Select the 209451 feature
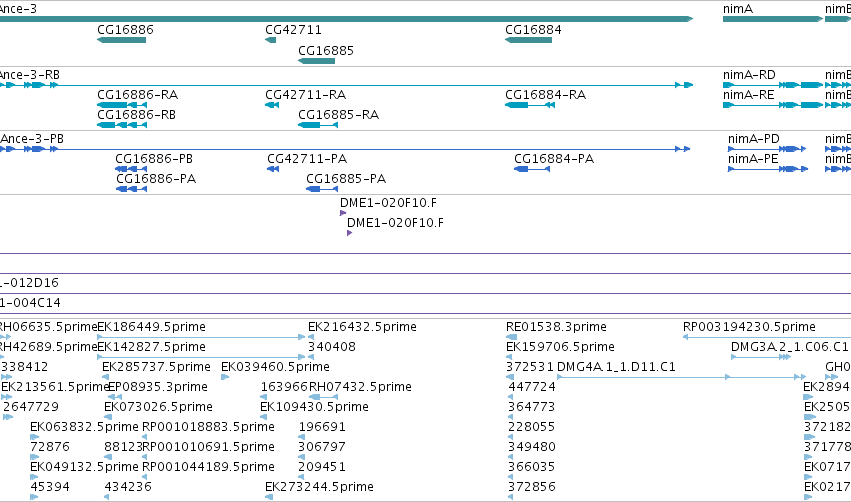851x502 pixels. pos(302,478)
